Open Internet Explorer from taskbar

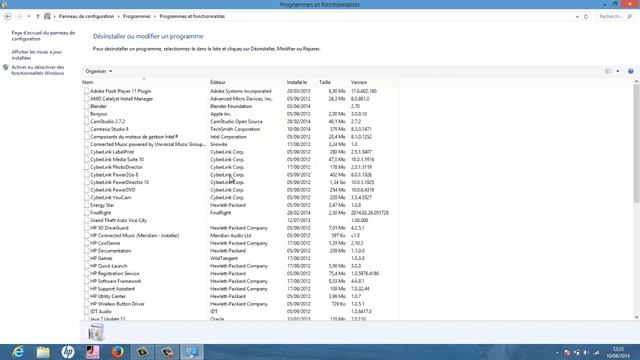click(x=18, y=352)
